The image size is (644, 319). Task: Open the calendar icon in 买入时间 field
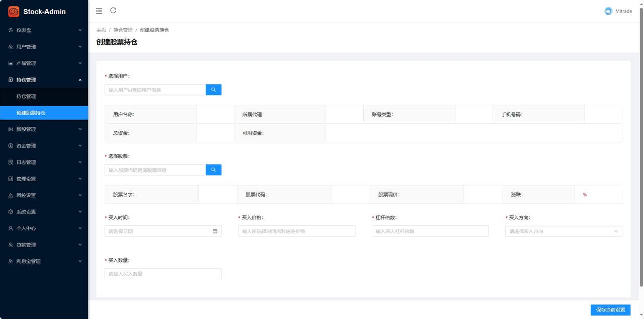click(215, 231)
